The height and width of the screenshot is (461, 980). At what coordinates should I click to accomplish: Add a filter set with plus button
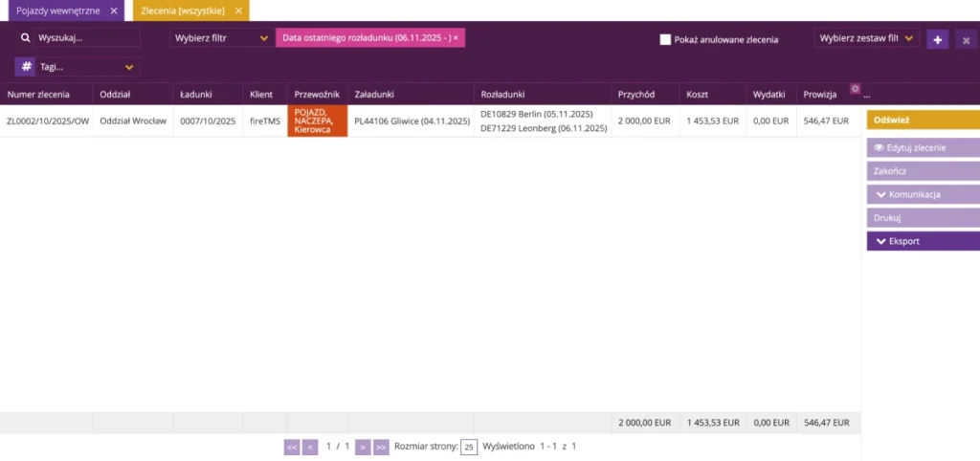pyautogui.click(x=937, y=39)
